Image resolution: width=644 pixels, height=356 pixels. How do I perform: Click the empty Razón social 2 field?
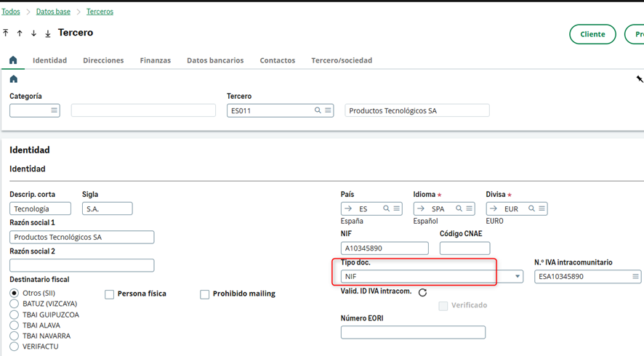(x=81, y=265)
